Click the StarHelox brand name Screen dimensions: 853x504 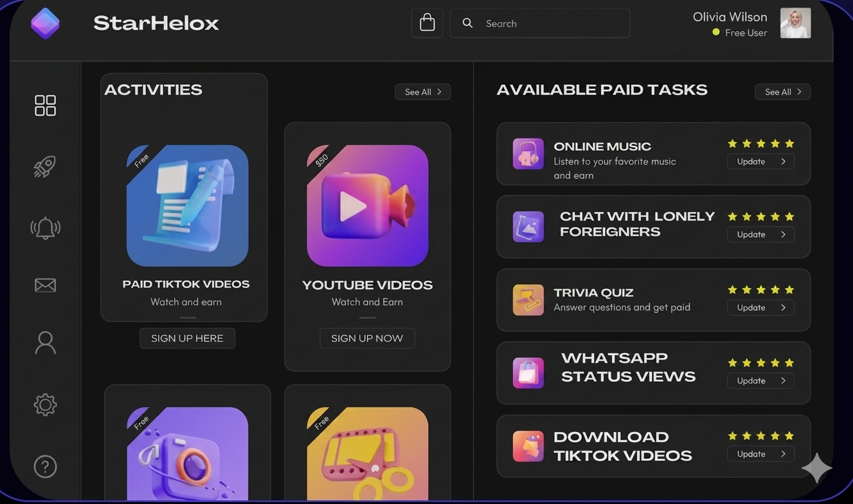click(x=156, y=23)
